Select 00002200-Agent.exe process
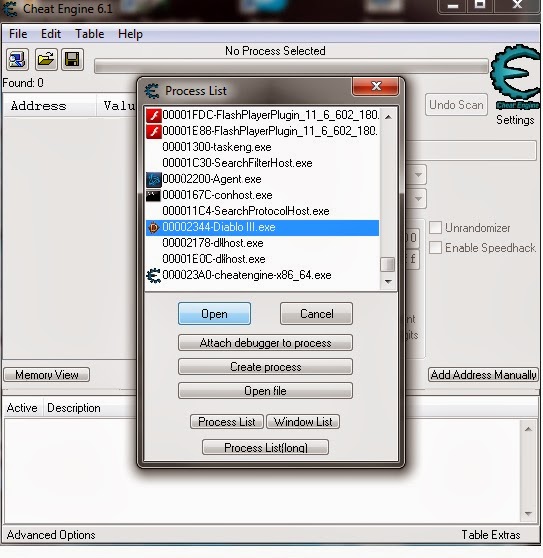Screen dimensions: 543x558 (x=262, y=179)
